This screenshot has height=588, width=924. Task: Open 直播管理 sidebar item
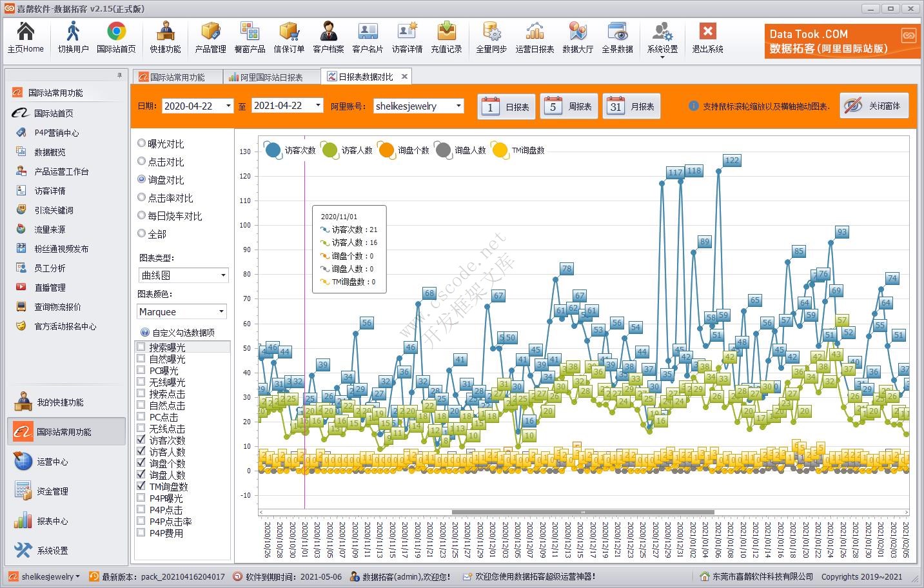point(50,288)
